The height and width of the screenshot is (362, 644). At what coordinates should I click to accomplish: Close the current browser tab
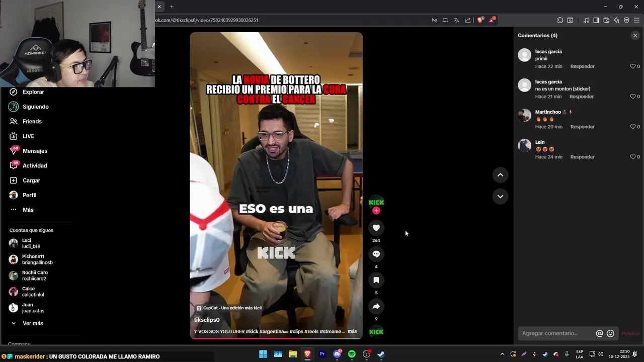[159, 7]
